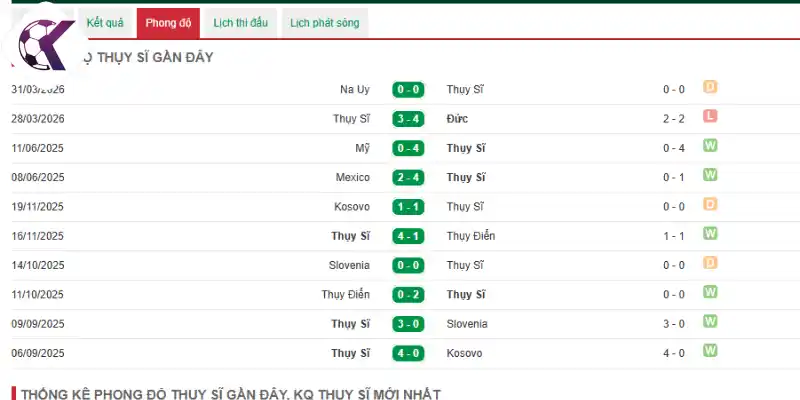
Task: Click the Đức team name
Action: [x=457, y=119]
